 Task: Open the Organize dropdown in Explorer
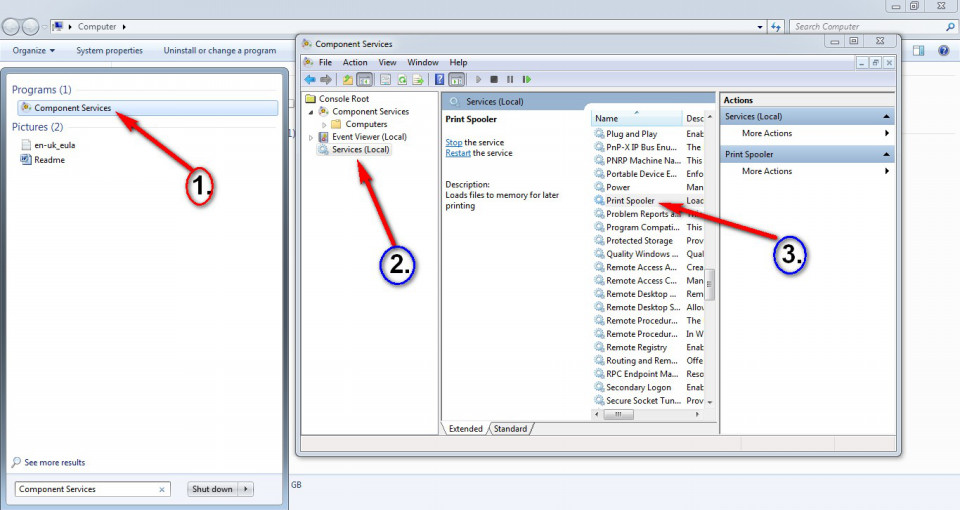pyautogui.click(x=34, y=51)
